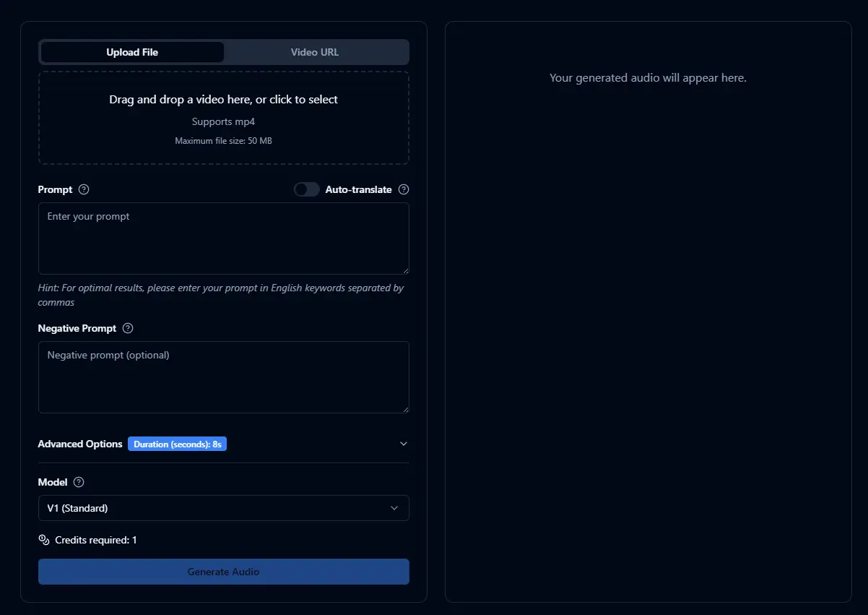Click the Negative Prompt textarea resize grip
This screenshot has height=615, width=868.
coord(405,409)
